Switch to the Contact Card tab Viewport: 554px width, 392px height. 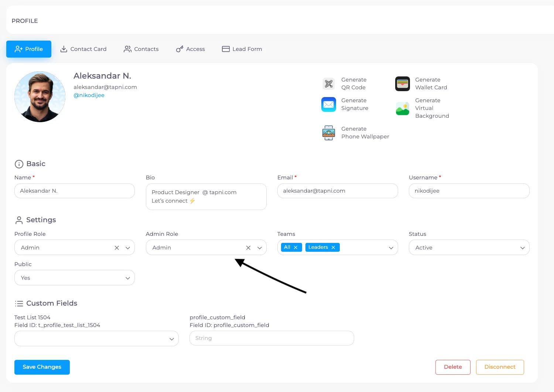[83, 49]
